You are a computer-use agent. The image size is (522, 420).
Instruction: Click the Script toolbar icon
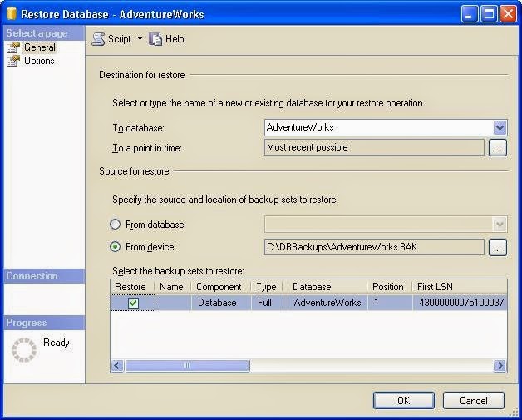98,39
